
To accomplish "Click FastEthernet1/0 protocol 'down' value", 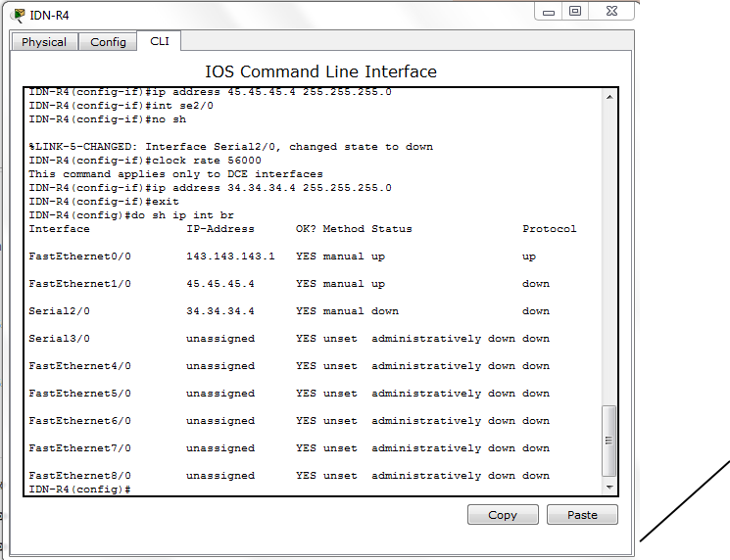I will tap(536, 284).
